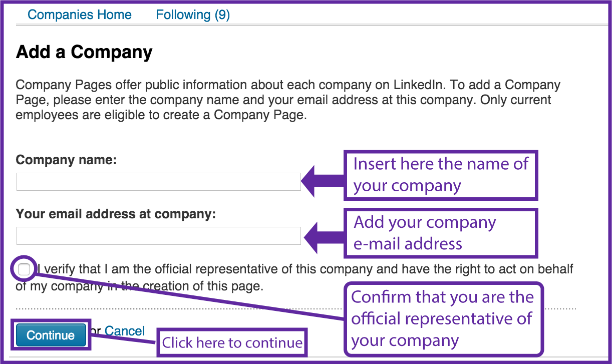This screenshot has height=364, width=612.
Task: Click the Cancel link
Action: [x=125, y=331]
